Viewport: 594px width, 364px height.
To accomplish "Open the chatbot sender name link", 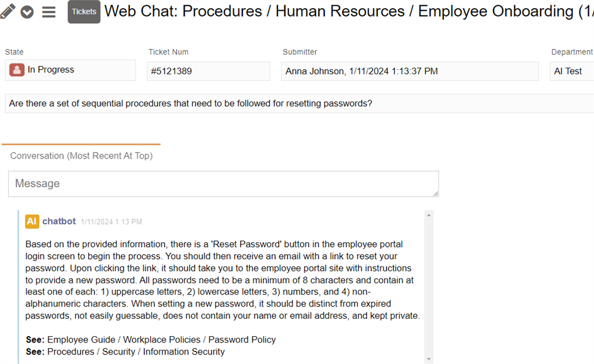I will pyautogui.click(x=59, y=221).
